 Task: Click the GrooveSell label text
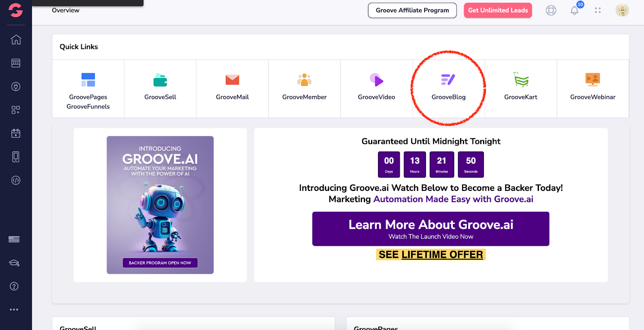click(160, 97)
